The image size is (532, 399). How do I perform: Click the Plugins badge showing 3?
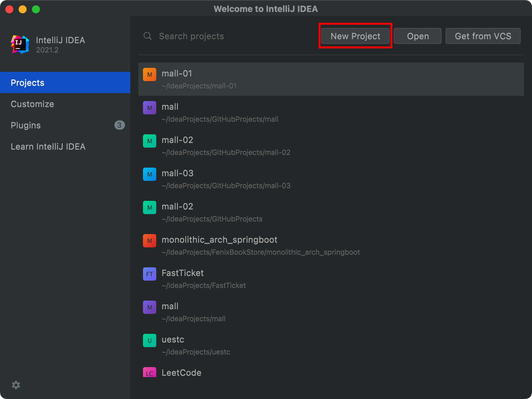coord(119,125)
